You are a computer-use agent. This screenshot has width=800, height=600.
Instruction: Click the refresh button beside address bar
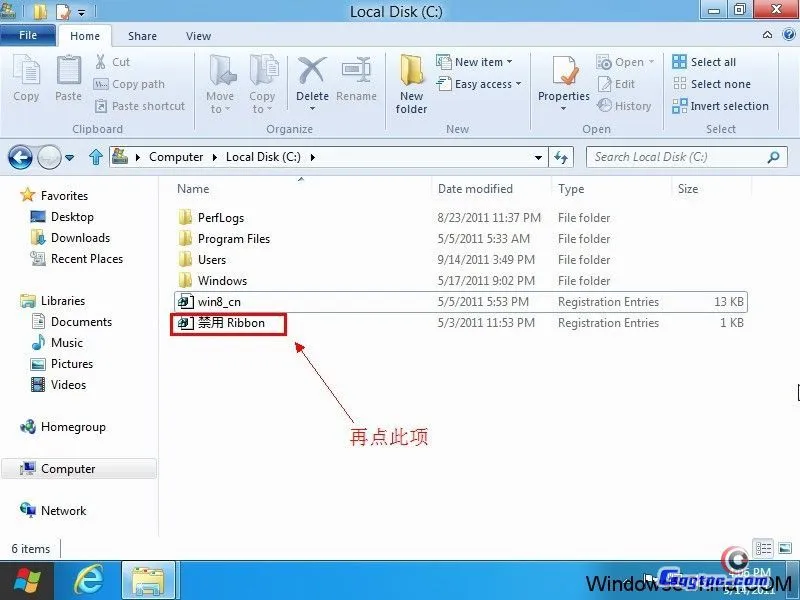pos(561,157)
